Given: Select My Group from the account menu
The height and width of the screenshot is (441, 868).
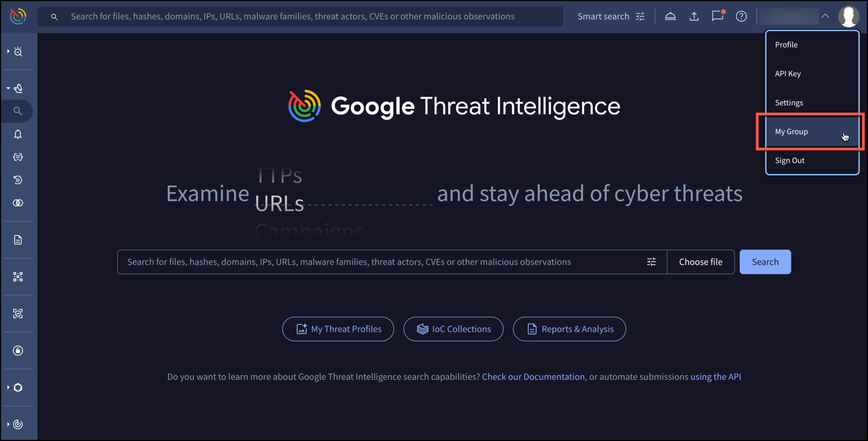Looking at the screenshot, I should (x=791, y=131).
